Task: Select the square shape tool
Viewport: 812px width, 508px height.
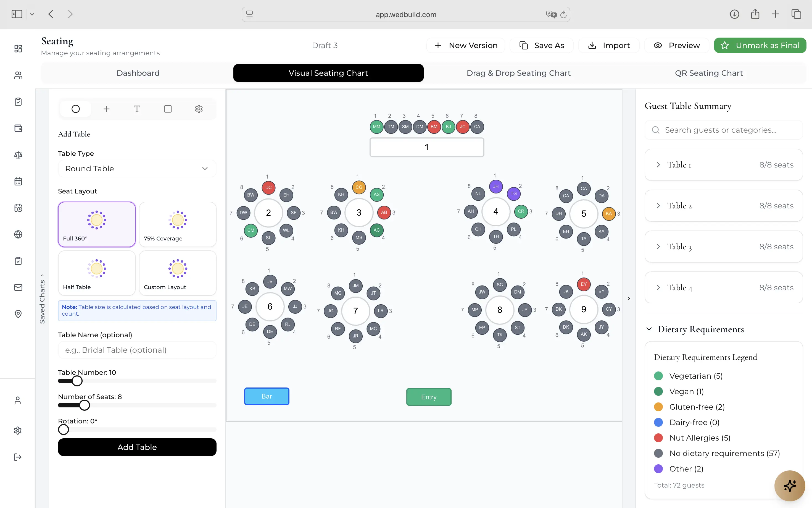Action: pos(168,109)
